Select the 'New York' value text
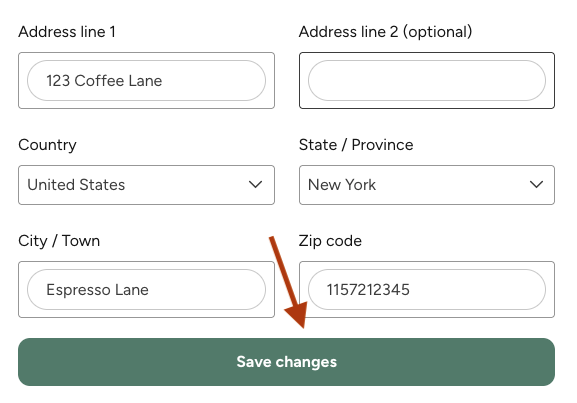577x403 pixels. (342, 185)
